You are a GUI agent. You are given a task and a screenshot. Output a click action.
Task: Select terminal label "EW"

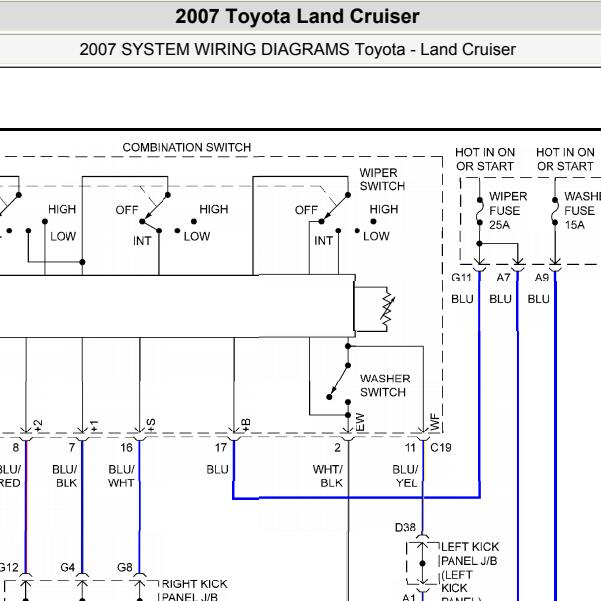360,422
